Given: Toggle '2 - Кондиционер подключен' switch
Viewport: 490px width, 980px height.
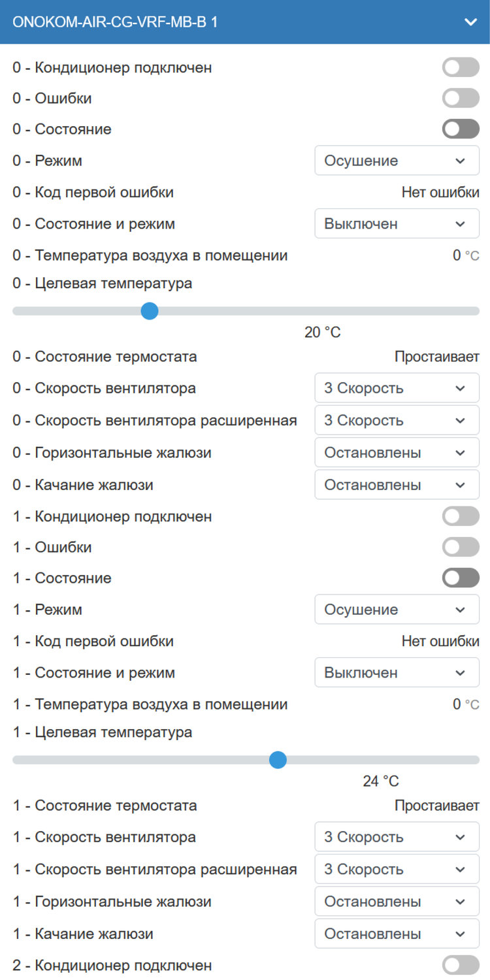Looking at the screenshot, I should pos(461,965).
